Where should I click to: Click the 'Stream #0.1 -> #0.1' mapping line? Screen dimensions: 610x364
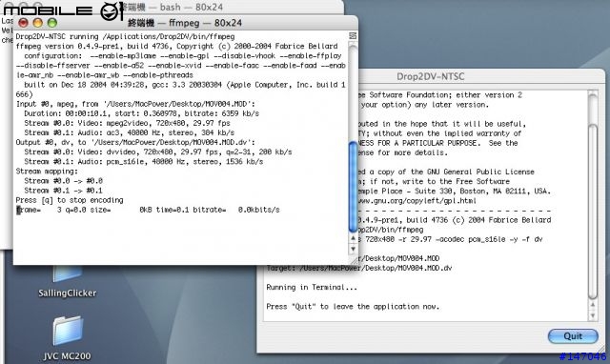coord(64,191)
